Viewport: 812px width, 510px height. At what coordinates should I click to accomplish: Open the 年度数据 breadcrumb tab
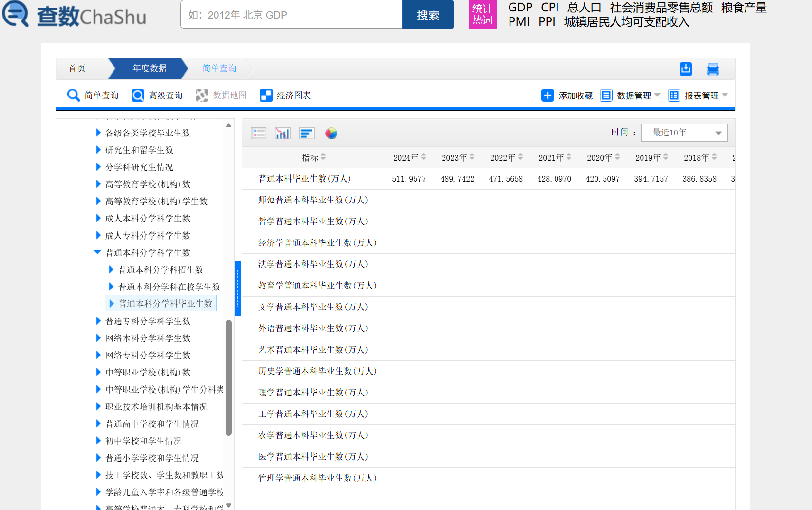pos(149,68)
